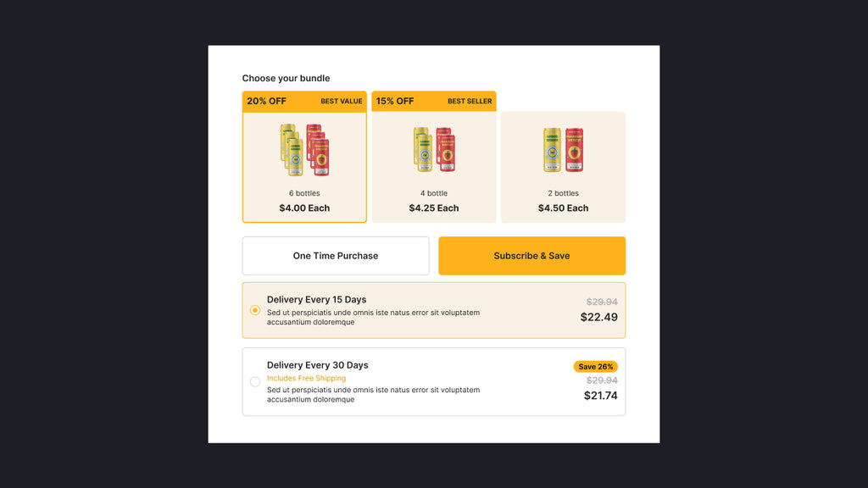Choose Subscribe & Save option
Image resolution: width=868 pixels, height=488 pixels.
click(531, 256)
